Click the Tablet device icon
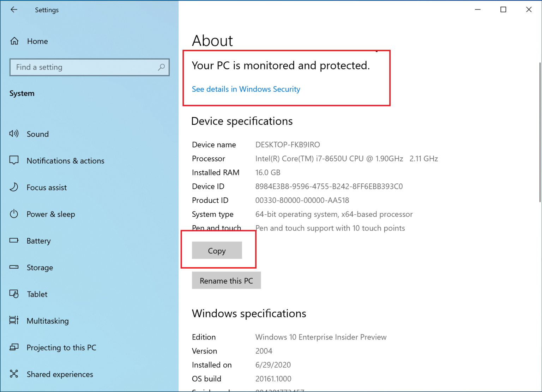This screenshot has height=392, width=542. [x=14, y=294]
